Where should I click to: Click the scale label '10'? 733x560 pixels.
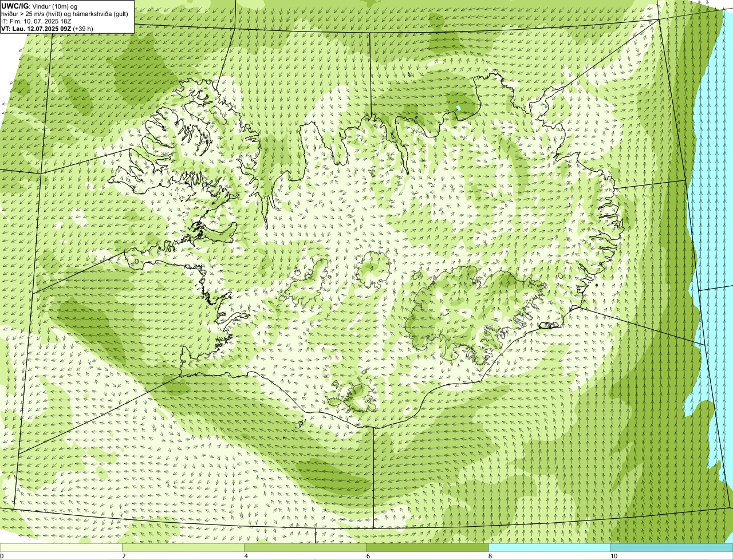point(613,556)
